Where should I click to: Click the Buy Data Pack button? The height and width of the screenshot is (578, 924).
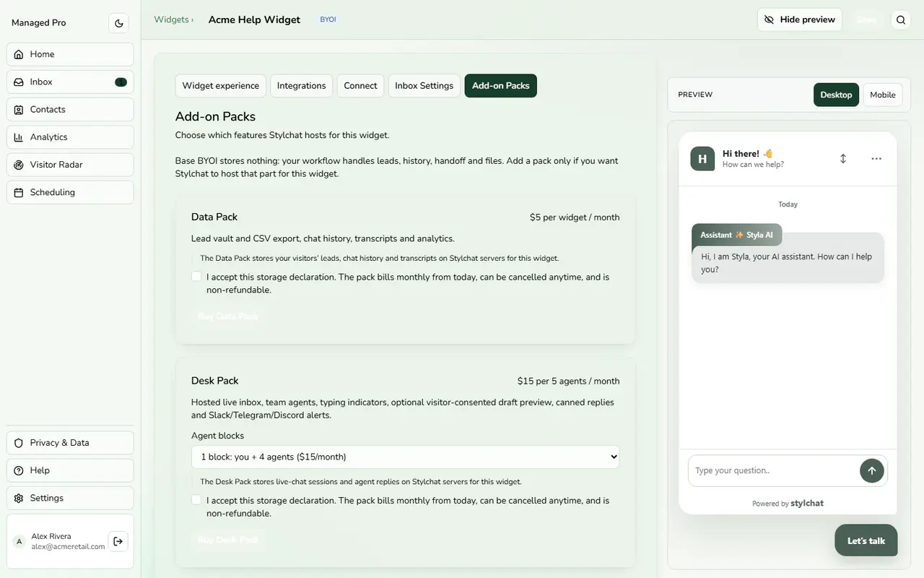point(228,316)
